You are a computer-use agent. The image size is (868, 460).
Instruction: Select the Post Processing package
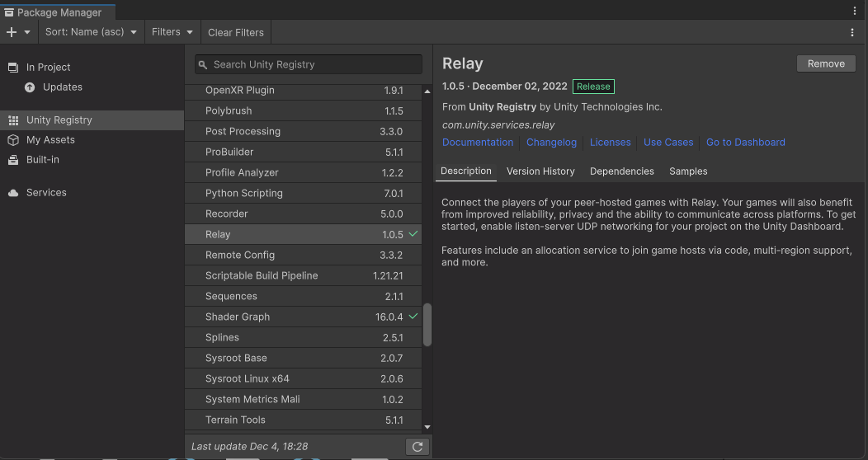(304, 131)
